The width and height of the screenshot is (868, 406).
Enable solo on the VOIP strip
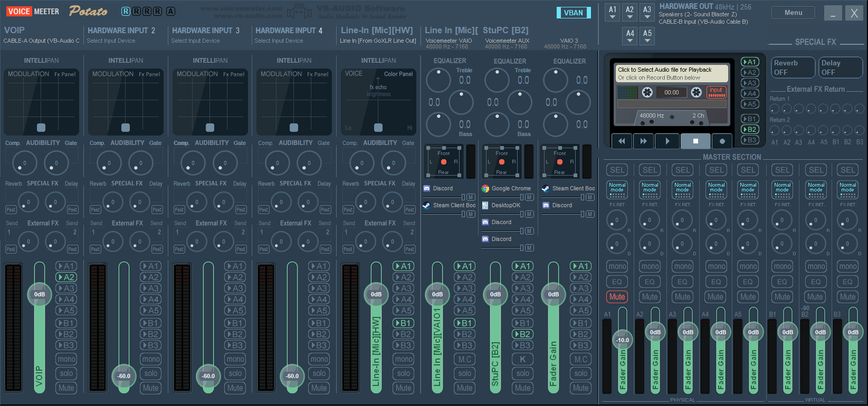66,373
